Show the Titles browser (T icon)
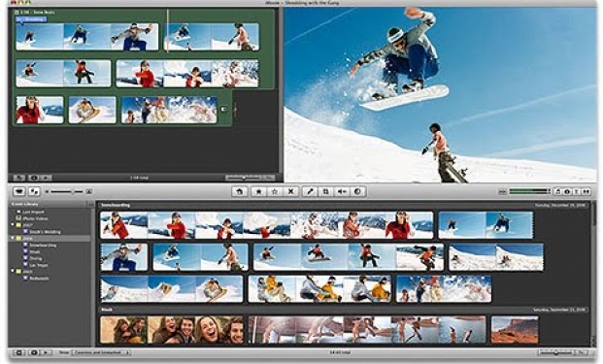The height and width of the screenshot is (364, 603). pyautogui.click(x=577, y=191)
